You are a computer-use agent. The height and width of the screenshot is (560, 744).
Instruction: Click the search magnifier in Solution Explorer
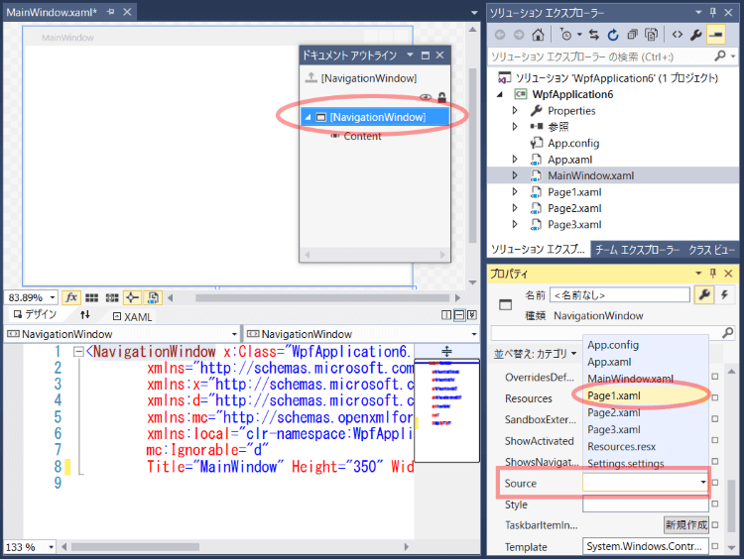[720, 56]
